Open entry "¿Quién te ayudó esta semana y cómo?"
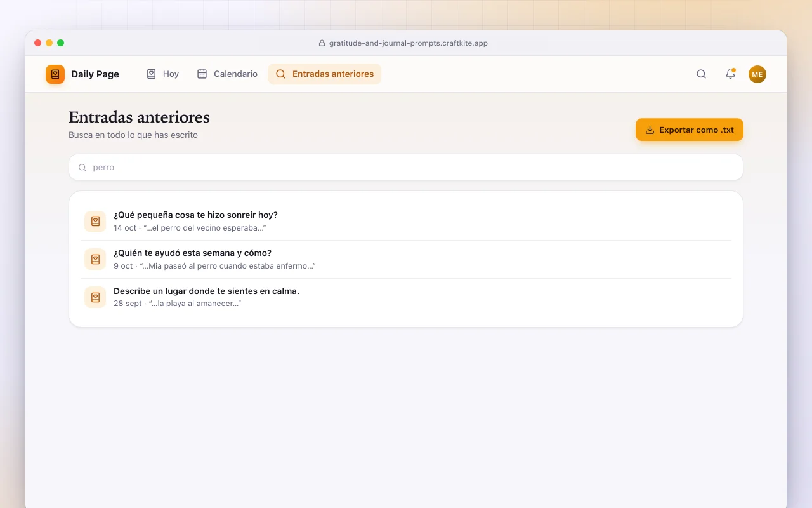This screenshot has width=812, height=508. tap(406, 260)
